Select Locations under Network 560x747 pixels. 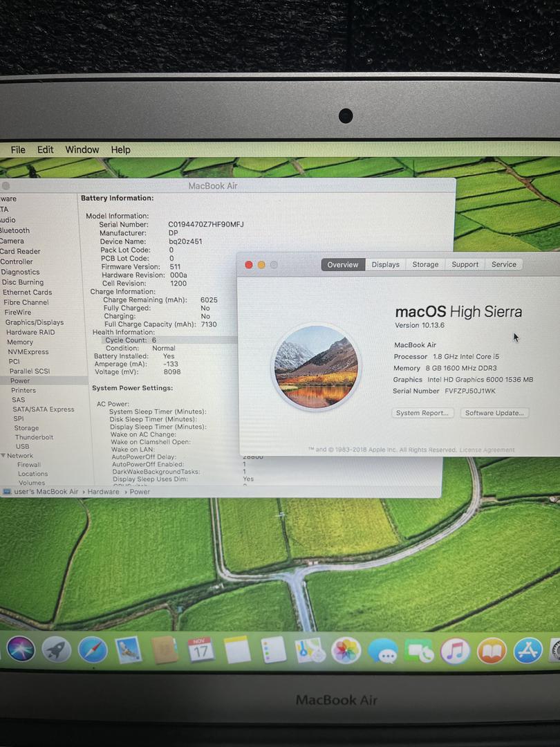click(x=33, y=474)
